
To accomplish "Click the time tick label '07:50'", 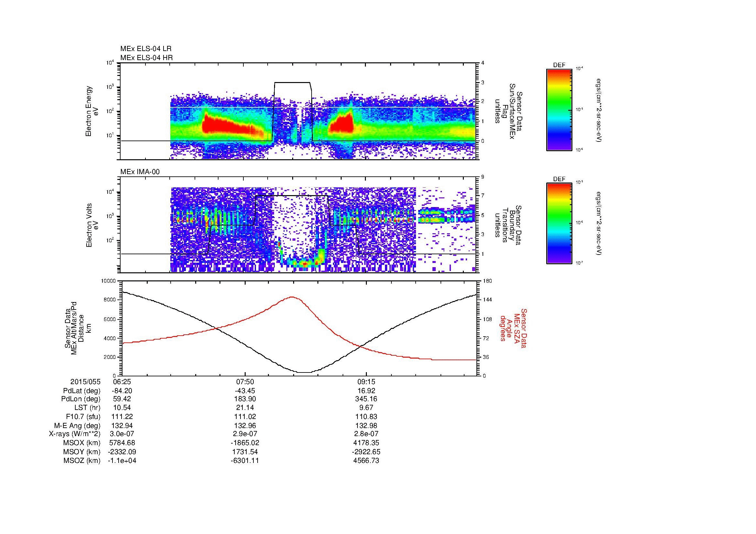I will [x=245, y=382].
